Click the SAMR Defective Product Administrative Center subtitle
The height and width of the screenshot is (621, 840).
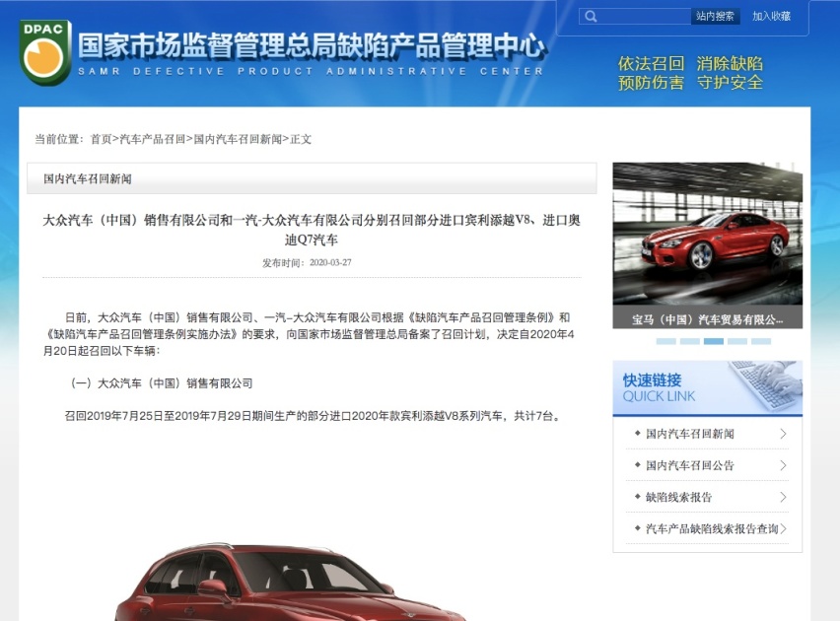(x=311, y=71)
